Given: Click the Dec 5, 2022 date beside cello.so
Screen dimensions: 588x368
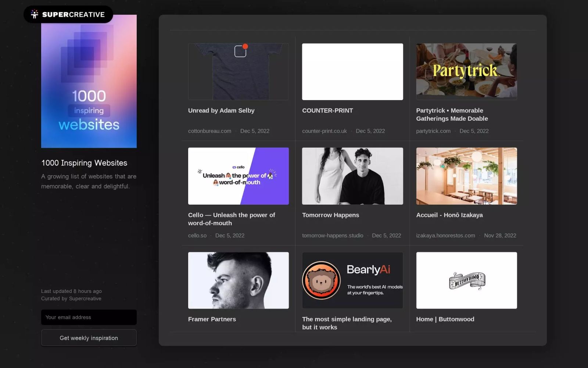Looking at the screenshot, I should click(x=230, y=236).
